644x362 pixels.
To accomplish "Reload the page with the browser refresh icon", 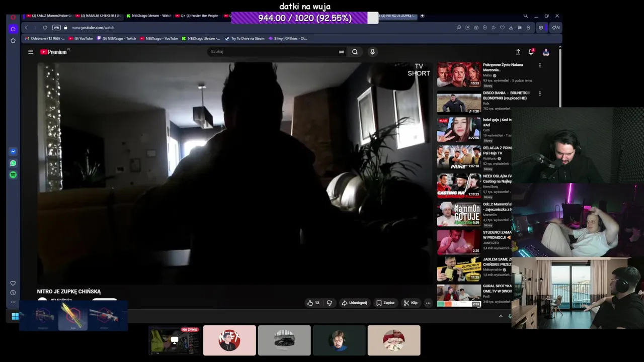I will point(45,28).
